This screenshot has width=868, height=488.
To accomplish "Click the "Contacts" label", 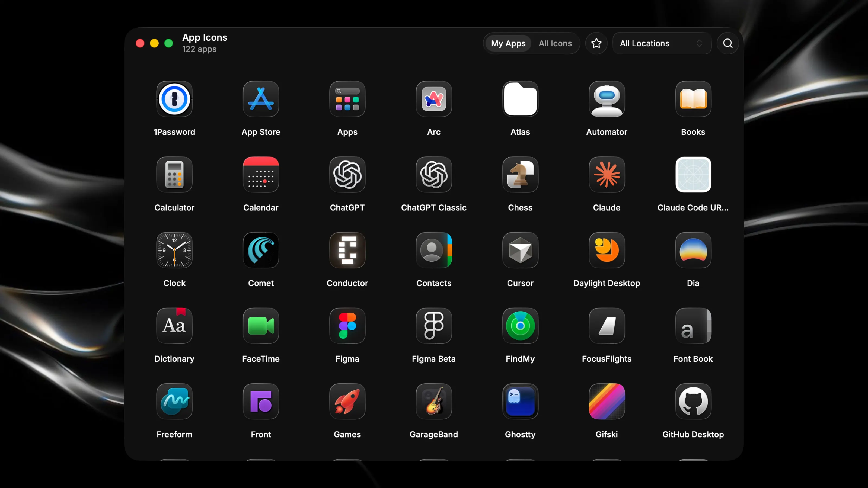I will pyautogui.click(x=434, y=283).
